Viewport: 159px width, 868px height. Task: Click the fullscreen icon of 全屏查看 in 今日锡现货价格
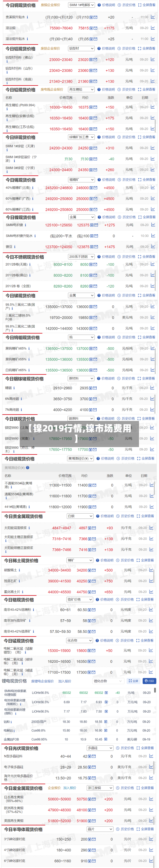(x=140, y=180)
